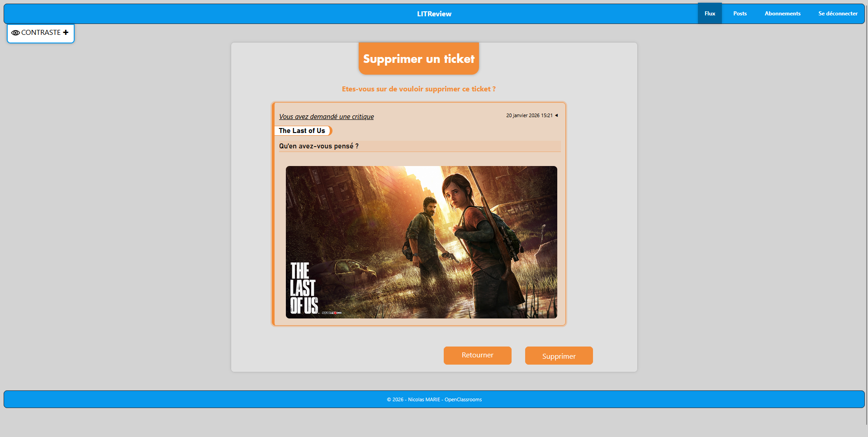868x437 pixels.
Task: Click the LITReview site title
Action: coord(434,14)
